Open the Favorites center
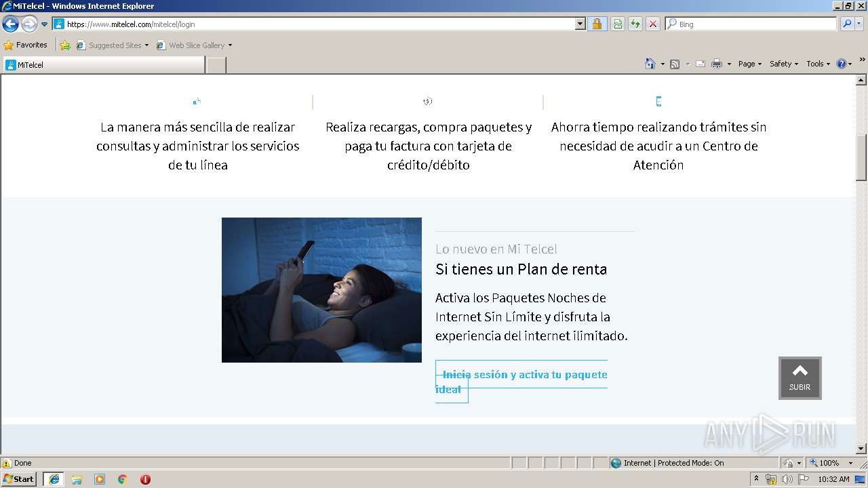The image size is (868, 488). pos(26,45)
